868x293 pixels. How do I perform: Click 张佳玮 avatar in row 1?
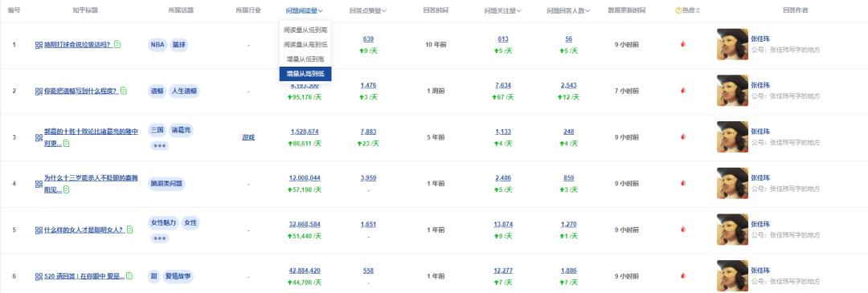[x=732, y=44]
